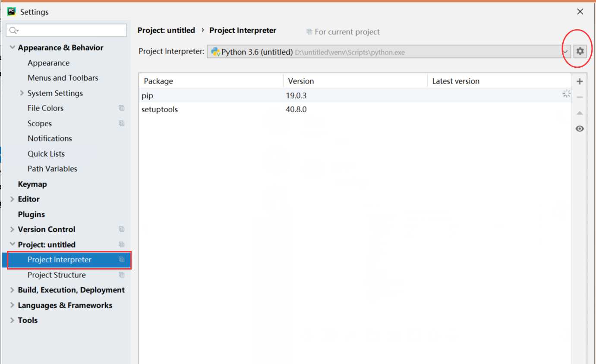Select Project Interpreter in the tree
596x364 pixels.
[x=60, y=260]
